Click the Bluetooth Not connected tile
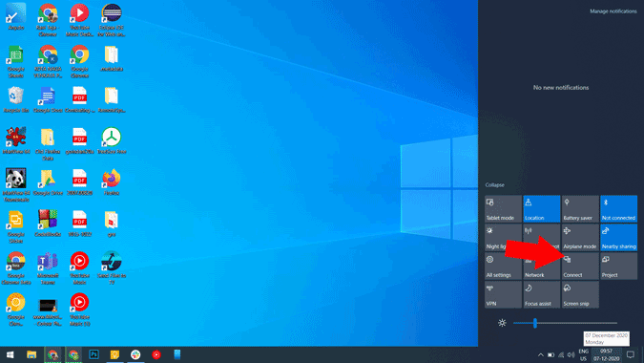 (618, 209)
